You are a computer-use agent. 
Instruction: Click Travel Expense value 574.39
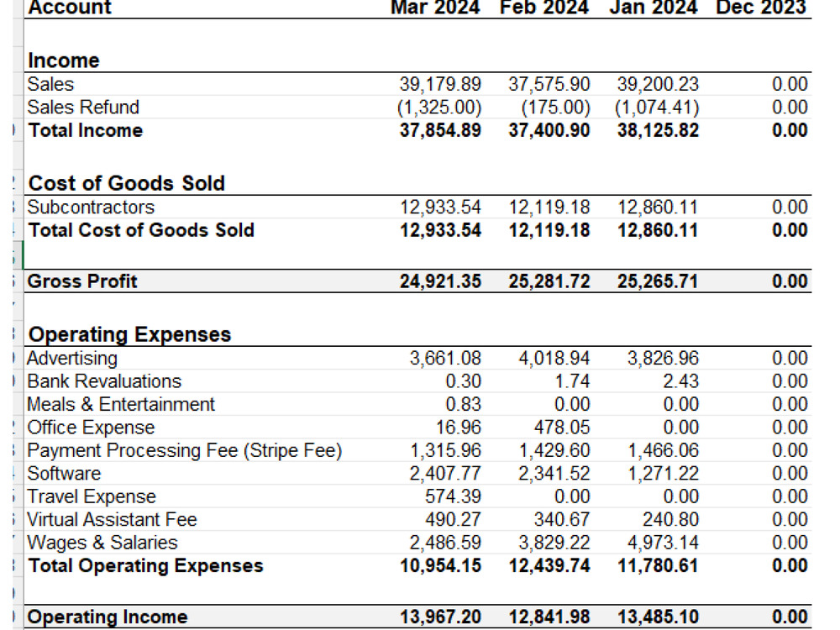tap(454, 496)
